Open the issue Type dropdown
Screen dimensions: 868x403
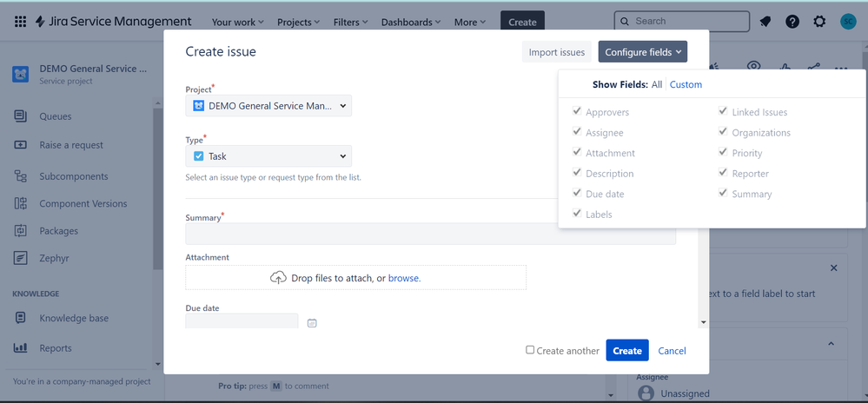(x=268, y=156)
